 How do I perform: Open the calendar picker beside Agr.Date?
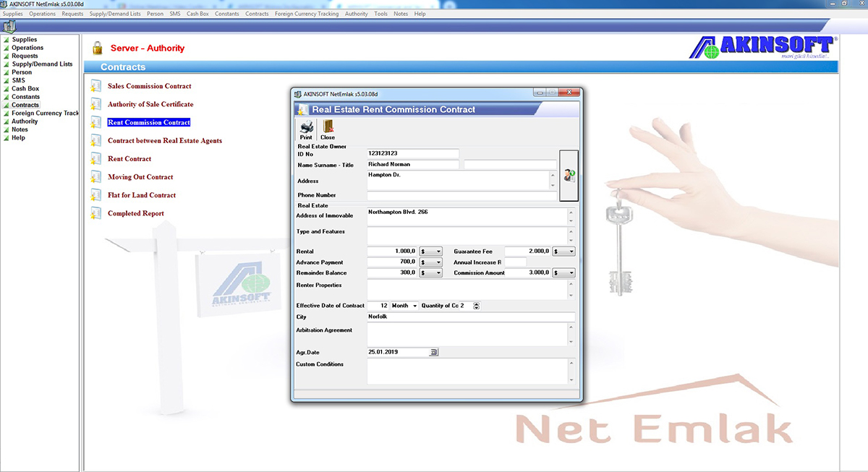click(x=434, y=352)
